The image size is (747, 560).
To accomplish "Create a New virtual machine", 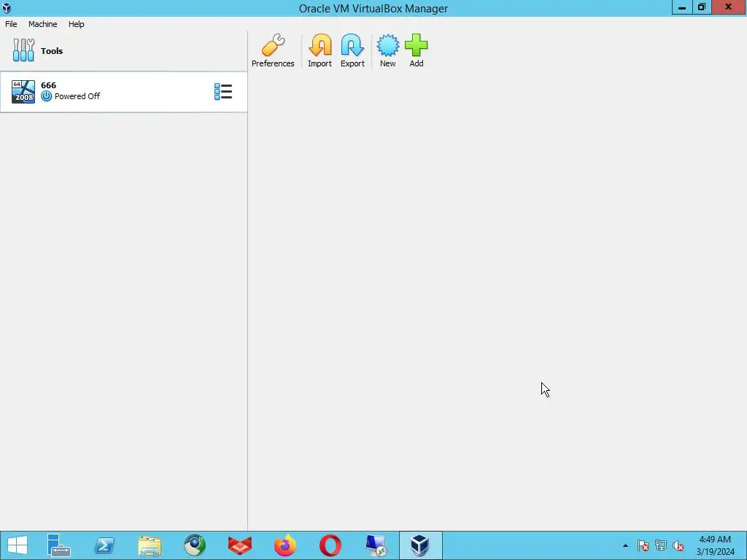I will [388, 51].
